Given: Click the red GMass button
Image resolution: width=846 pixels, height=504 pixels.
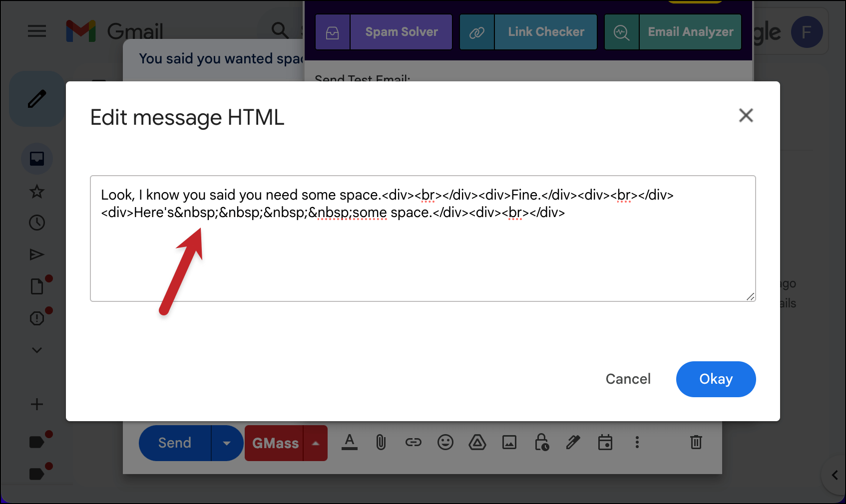Looking at the screenshot, I should [275, 443].
